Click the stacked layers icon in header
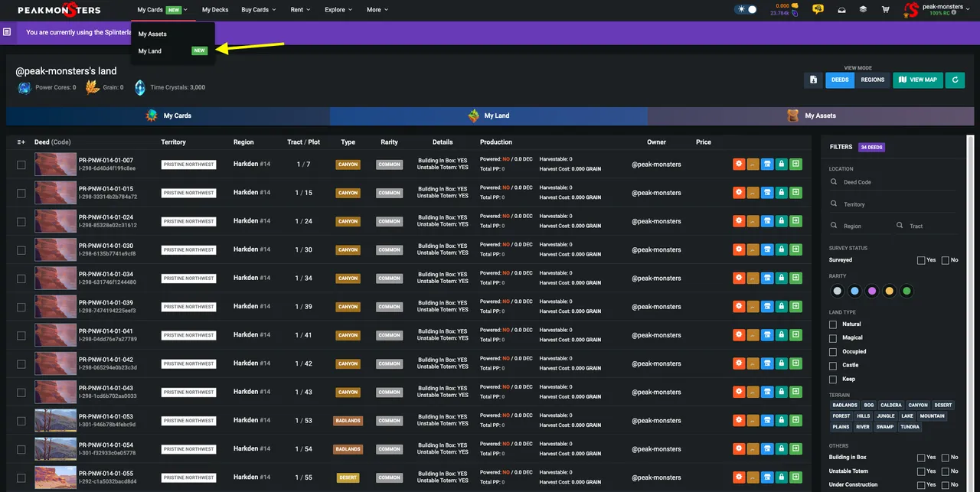The width and height of the screenshot is (980, 492). [863, 10]
